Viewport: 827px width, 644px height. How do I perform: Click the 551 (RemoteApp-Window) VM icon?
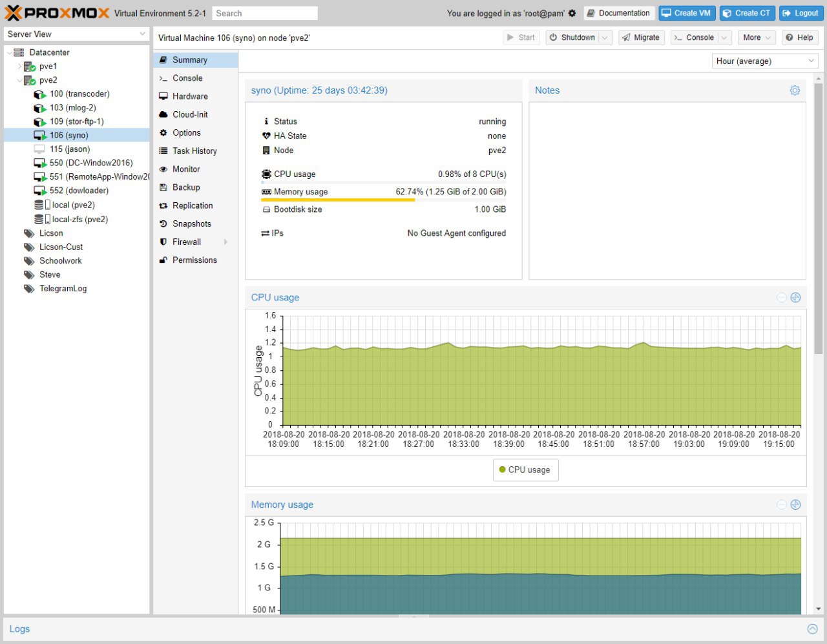[39, 177]
